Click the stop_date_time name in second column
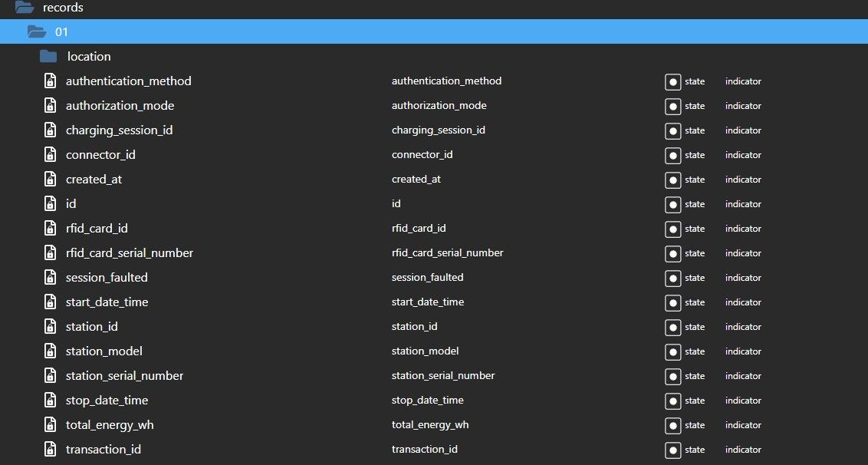Image resolution: width=868 pixels, height=465 pixels. pyautogui.click(x=427, y=401)
